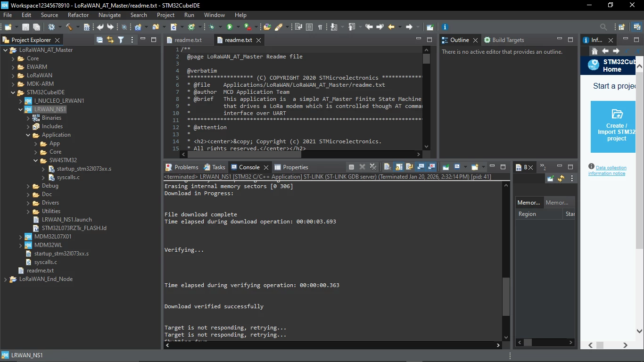Click the Clear Console icon

[387, 167]
